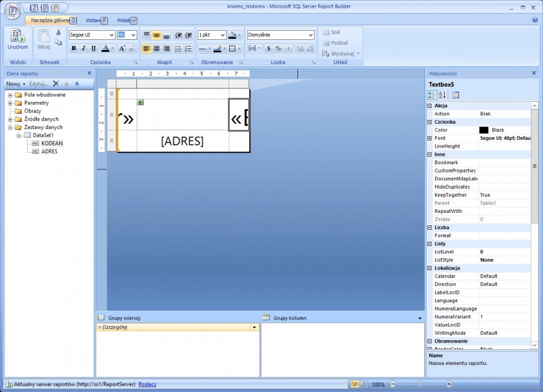Open the Widok ribbon tab

[x=123, y=21]
